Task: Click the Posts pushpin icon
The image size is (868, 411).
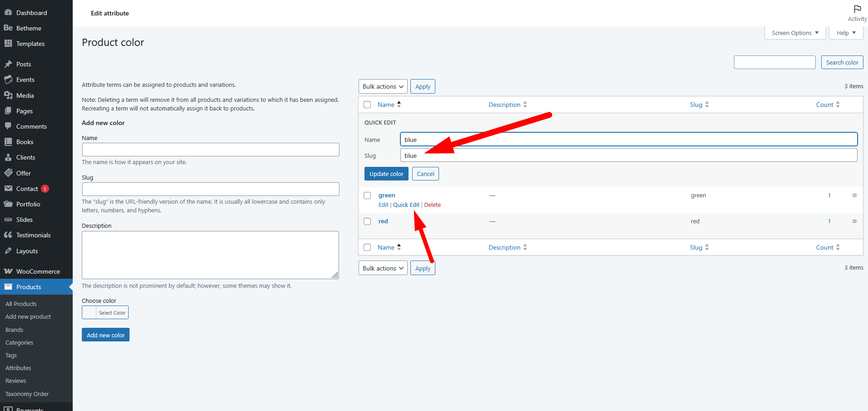Action: 8,64
